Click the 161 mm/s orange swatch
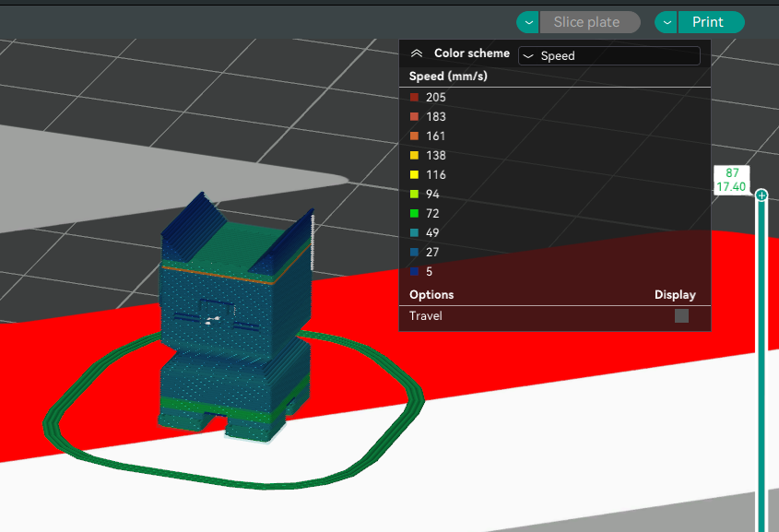Viewport: 779px width, 532px height. (x=414, y=136)
